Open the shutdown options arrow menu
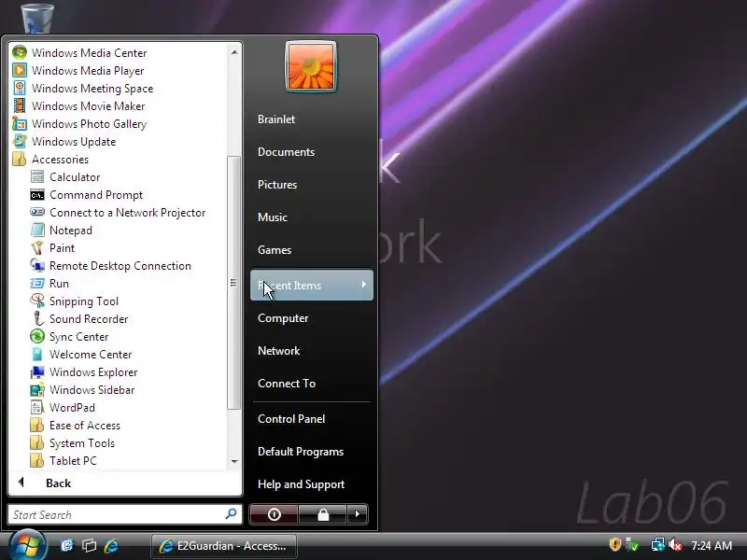747x560 pixels. coord(358,514)
